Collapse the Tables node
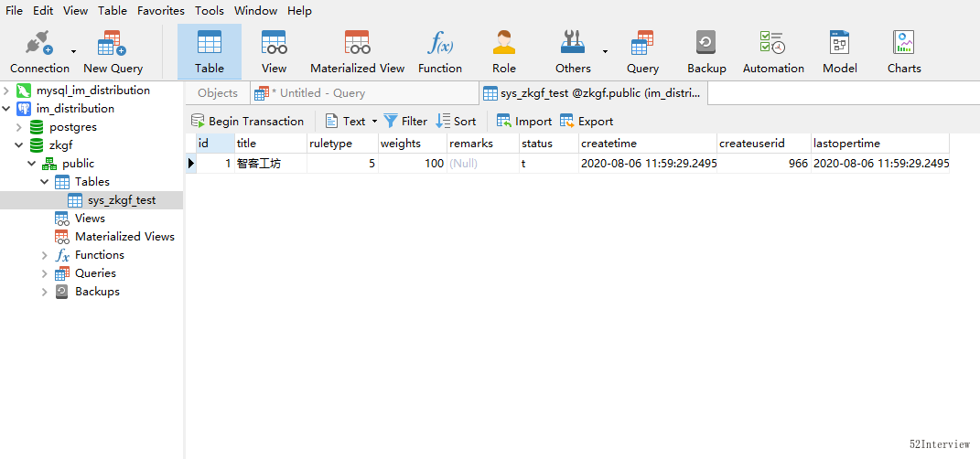The image size is (980, 459). pos(44,182)
